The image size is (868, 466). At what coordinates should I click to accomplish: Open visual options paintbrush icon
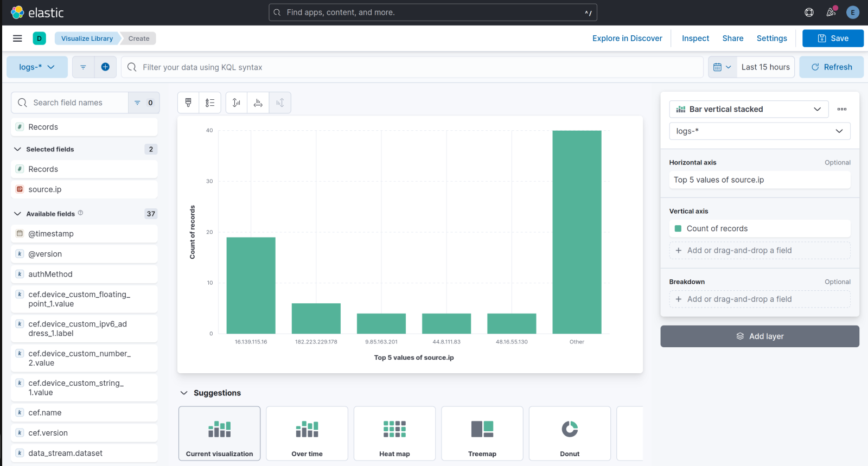188,103
